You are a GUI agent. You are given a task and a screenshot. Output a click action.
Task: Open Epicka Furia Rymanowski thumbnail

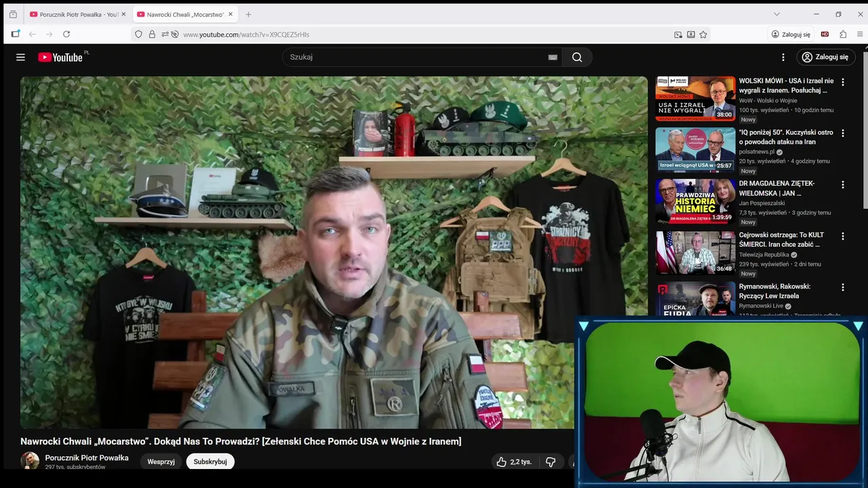pos(696,299)
